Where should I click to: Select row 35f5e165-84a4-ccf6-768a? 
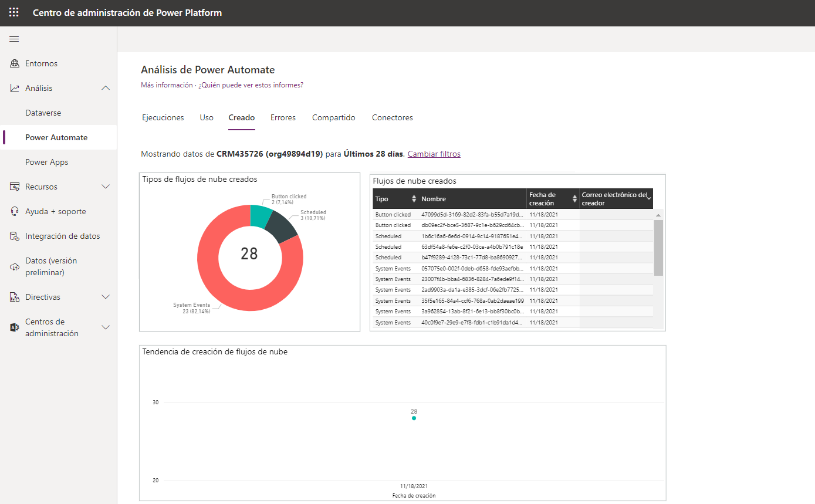tap(513, 300)
